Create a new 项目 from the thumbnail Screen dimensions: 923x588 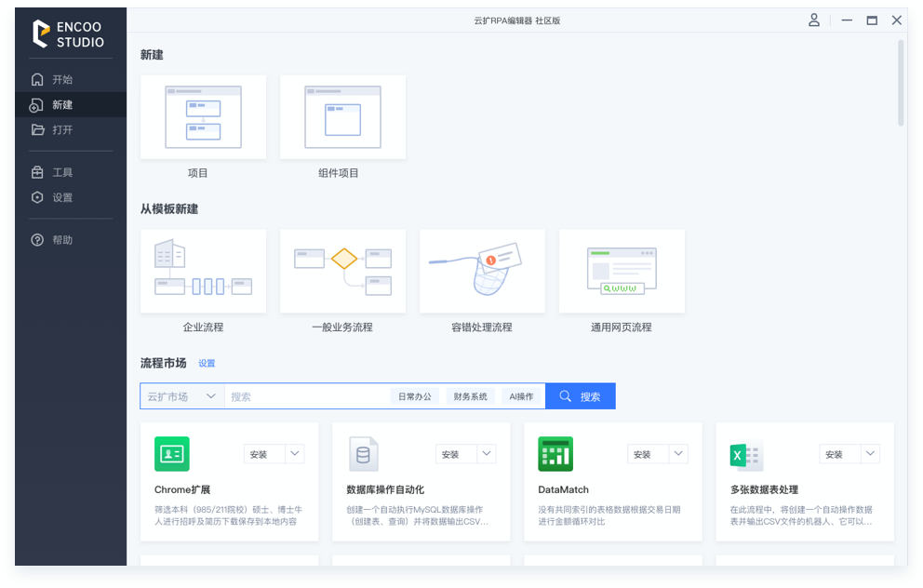(x=203, y=117)
